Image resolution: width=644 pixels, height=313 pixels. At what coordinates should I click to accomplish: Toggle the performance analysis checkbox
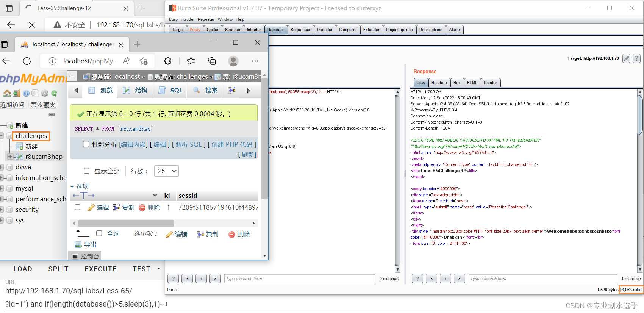(86, 144)
